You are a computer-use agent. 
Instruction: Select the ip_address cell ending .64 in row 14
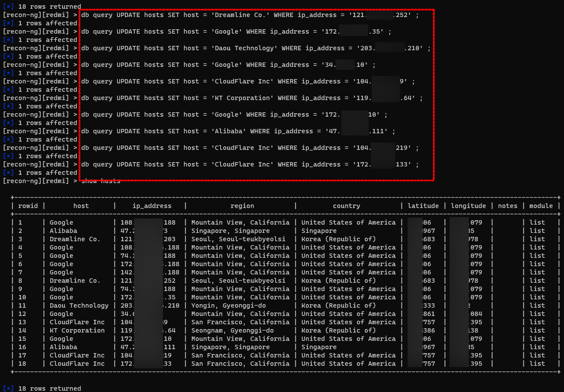click(148, 330)
